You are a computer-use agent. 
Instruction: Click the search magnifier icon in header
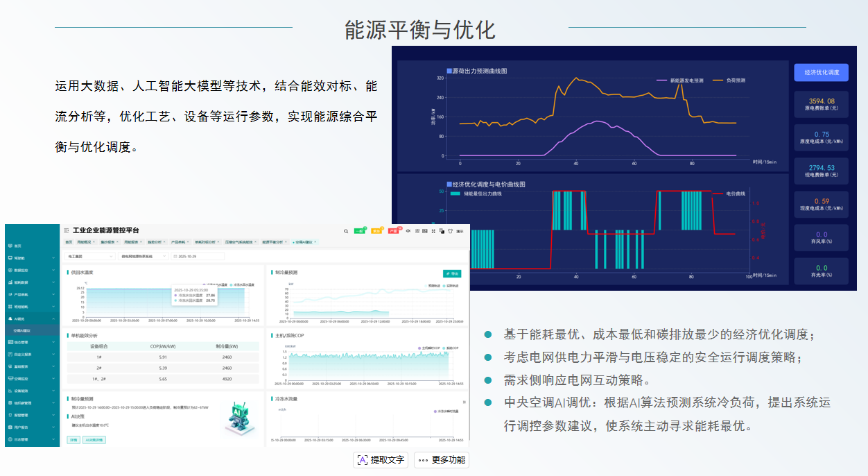tap(346, 231)
